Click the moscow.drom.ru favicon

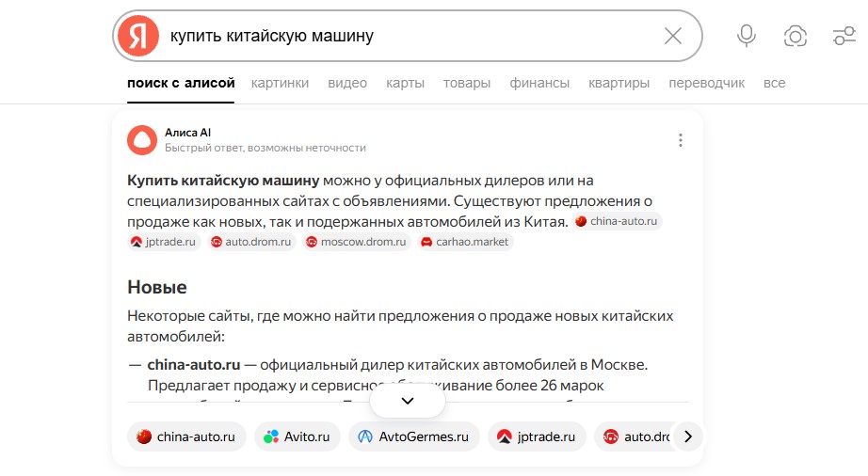(312, 242)
